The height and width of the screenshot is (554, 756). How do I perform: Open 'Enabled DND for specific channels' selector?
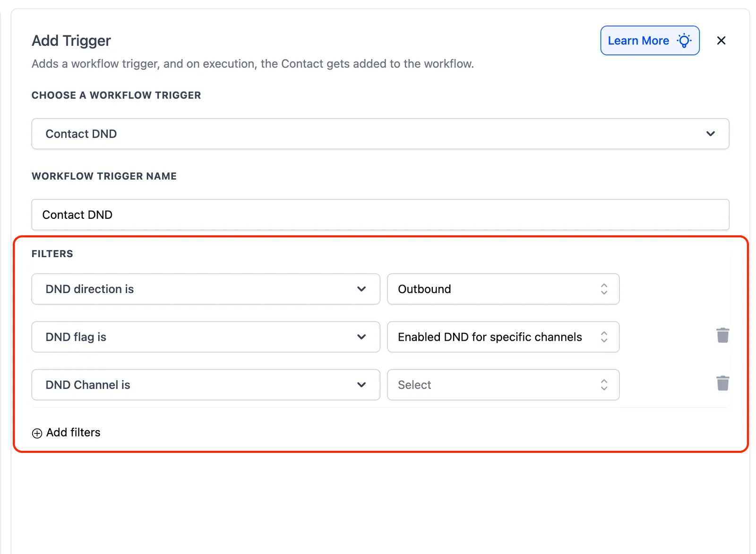[503, 337]
